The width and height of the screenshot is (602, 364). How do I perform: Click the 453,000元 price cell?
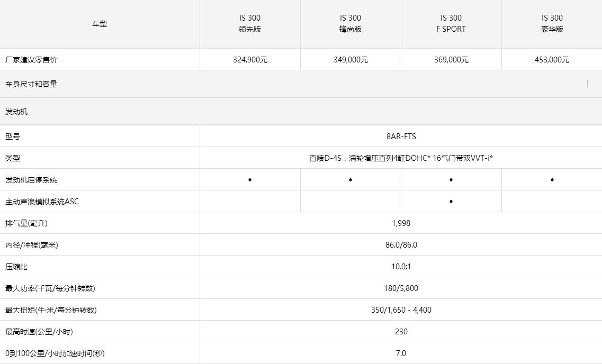coord(552,59)
